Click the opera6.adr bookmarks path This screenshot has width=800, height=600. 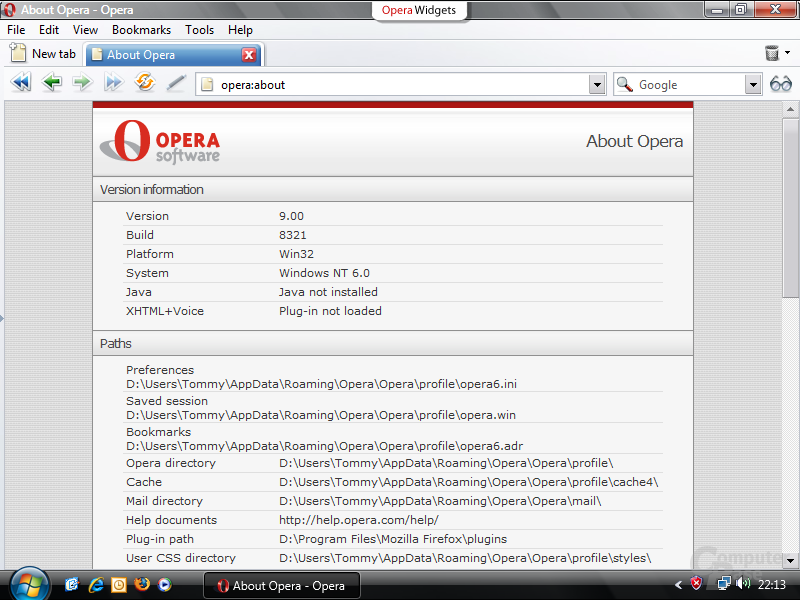click(324, 446)
